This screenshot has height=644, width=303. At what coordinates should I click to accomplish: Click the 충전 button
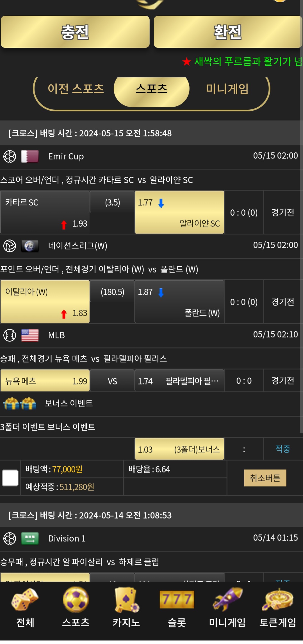[x=75, y=32]
